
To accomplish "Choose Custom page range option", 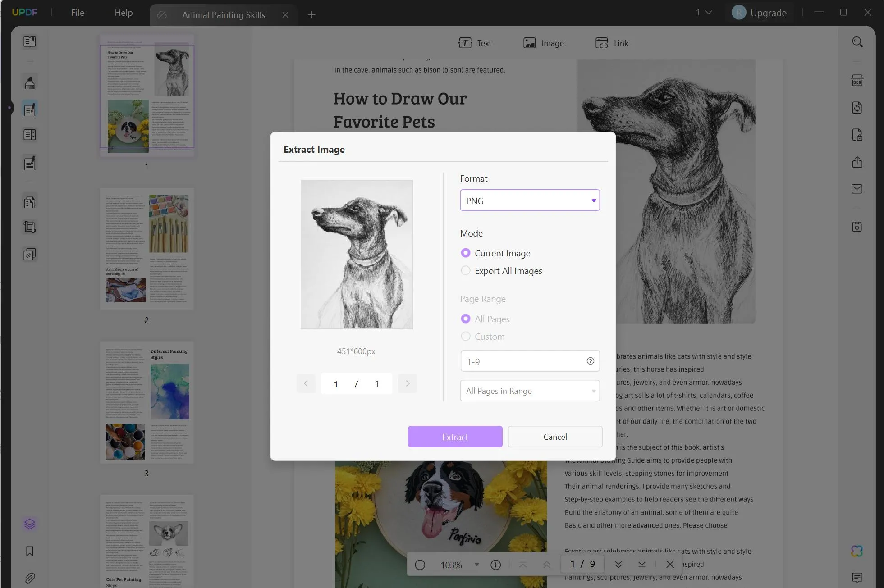I will pos(482,337).
